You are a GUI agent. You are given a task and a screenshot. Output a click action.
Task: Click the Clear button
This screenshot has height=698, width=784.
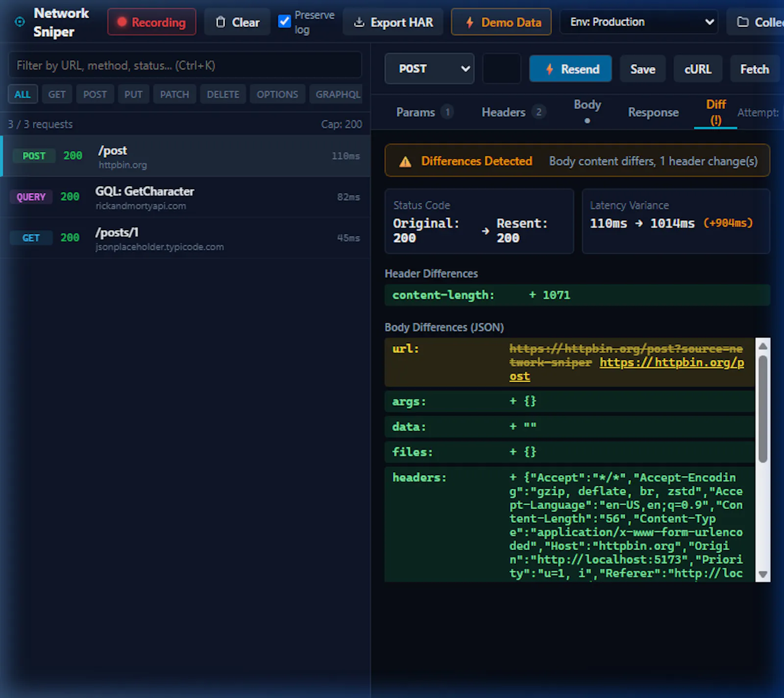238,22
